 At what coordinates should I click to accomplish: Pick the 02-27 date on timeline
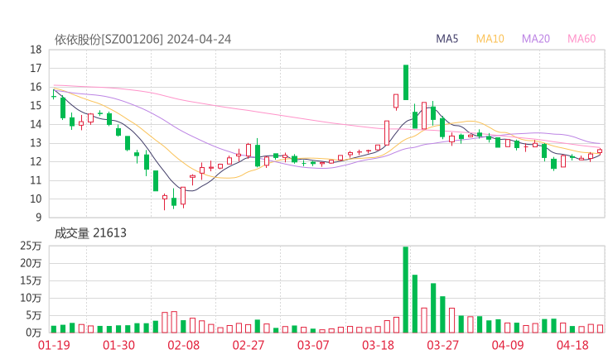[x=247, y=346]
